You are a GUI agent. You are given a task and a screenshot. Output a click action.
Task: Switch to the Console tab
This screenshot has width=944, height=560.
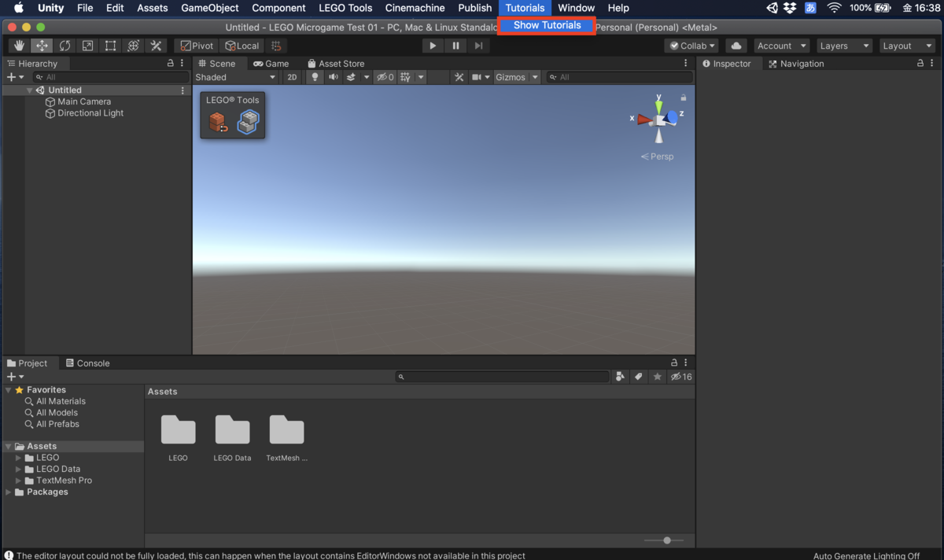87,363
